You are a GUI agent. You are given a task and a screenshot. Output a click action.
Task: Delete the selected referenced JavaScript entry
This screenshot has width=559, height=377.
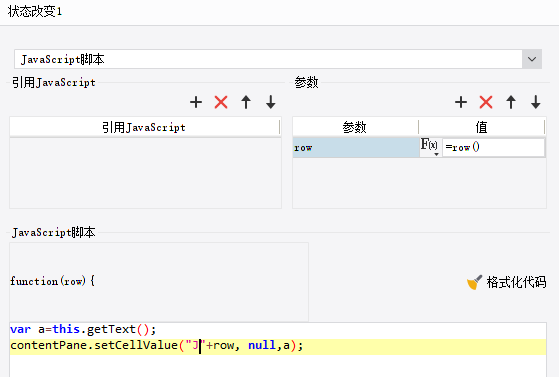221,102
